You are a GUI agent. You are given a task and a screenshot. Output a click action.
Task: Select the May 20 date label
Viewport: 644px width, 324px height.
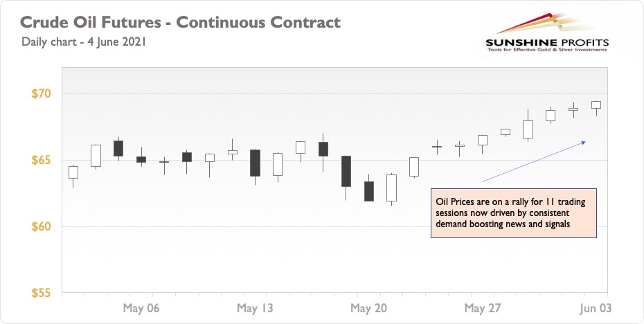tap(369, 308)
